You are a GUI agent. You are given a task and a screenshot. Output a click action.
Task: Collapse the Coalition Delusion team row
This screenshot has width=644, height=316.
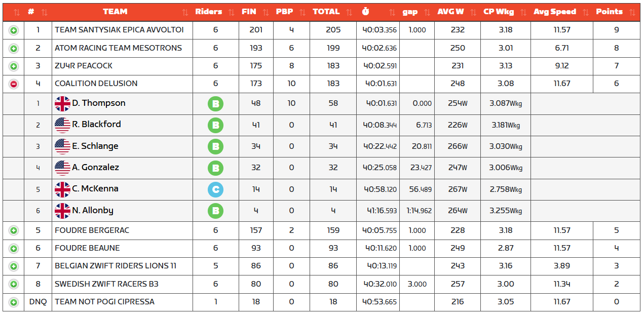(x=14, y=84)
